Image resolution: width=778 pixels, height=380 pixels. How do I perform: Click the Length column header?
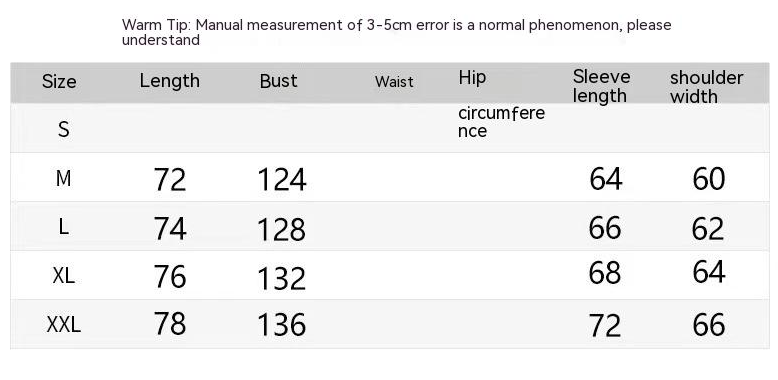[x=170, y=81]
